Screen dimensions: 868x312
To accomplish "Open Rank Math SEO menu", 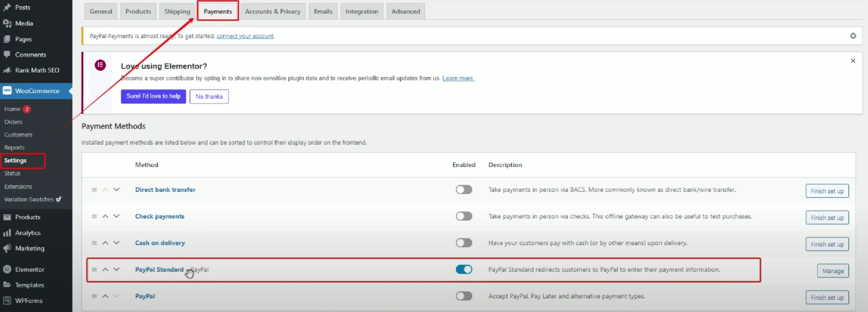I will click(36, 70).
